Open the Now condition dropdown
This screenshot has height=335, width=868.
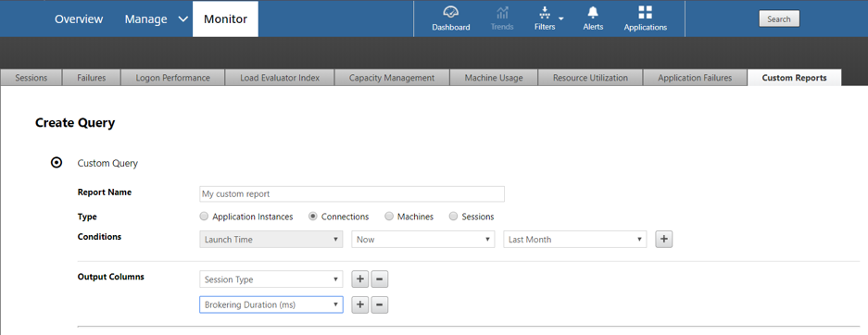(x=423, y=240)
